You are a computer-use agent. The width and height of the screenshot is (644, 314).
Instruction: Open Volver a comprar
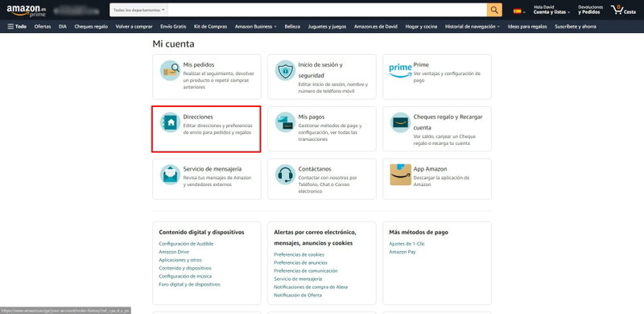[134, 27]
